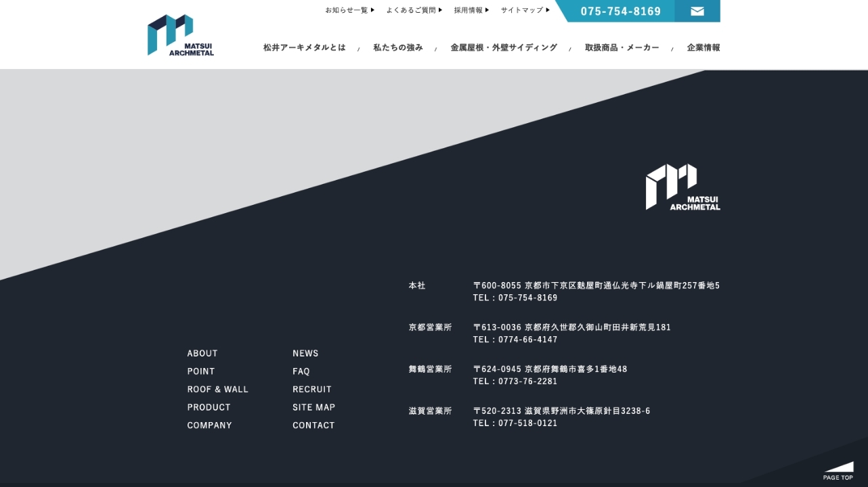This screenshot has height=487, width=868.
Task: Click the 075-754-8169 phone number banner
Action: click(x=620, y=11)
